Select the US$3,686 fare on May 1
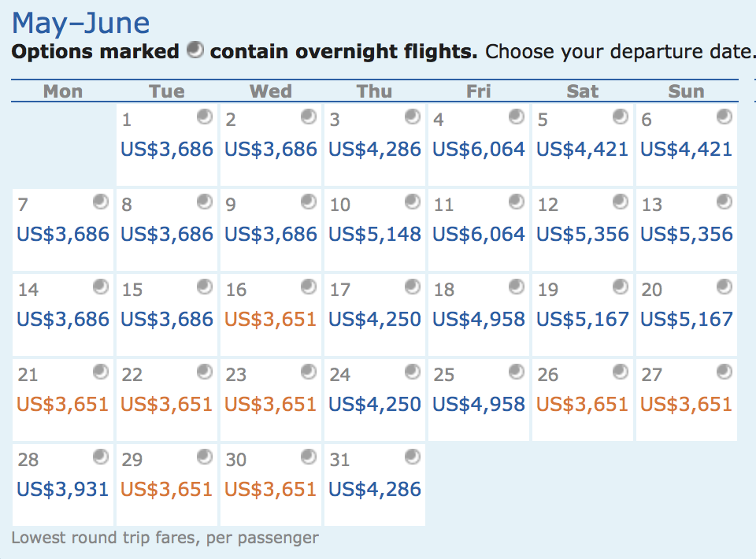The height and width of the screenshot is (559, 756). pyautogui.click(x=166, y=148)
